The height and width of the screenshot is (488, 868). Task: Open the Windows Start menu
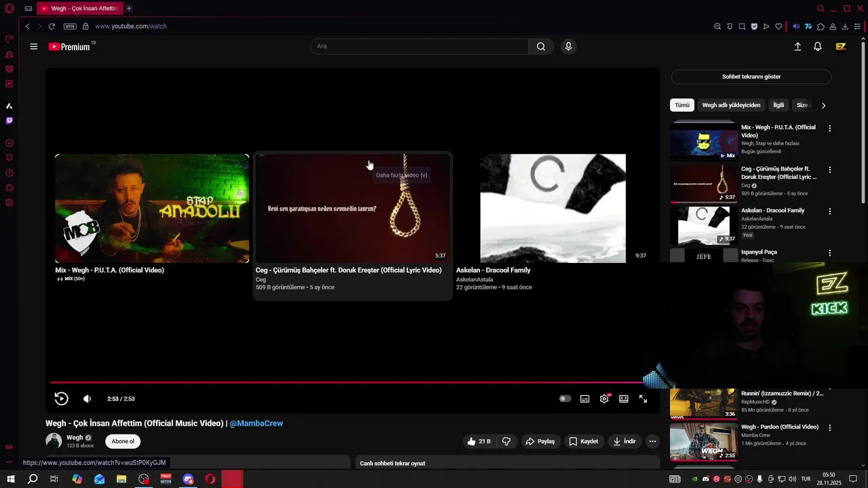click(11, 479)
